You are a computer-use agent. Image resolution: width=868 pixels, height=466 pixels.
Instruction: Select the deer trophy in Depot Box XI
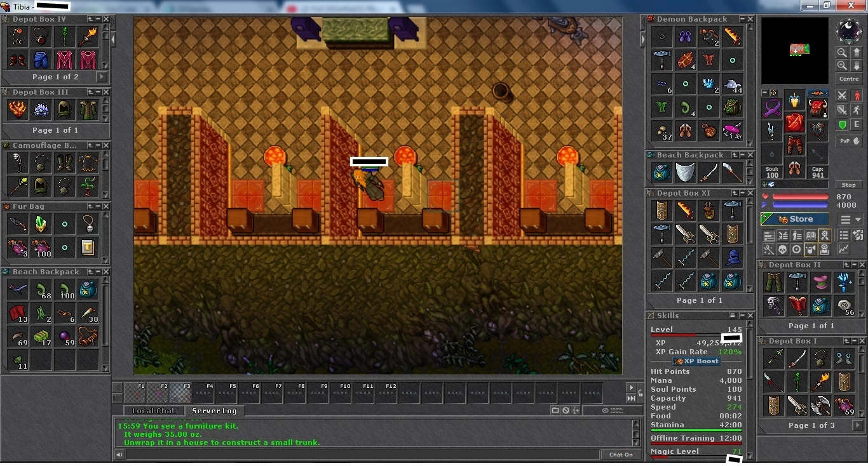point(709,211)
